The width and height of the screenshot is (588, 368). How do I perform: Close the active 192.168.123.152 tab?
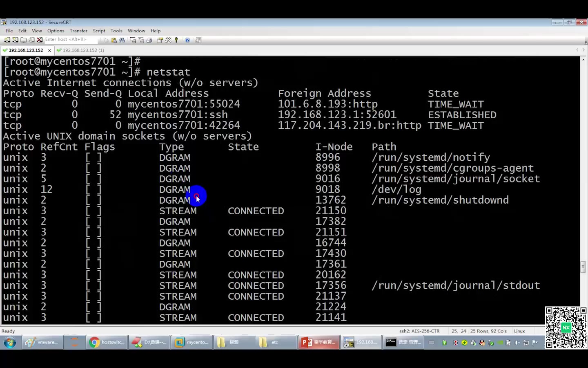(x=49, y=51)
